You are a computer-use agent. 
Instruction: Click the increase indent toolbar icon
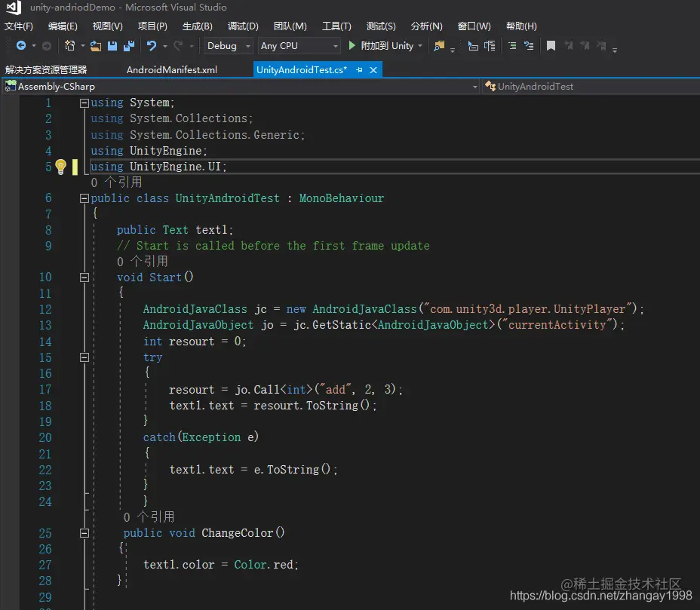[490, 45]
